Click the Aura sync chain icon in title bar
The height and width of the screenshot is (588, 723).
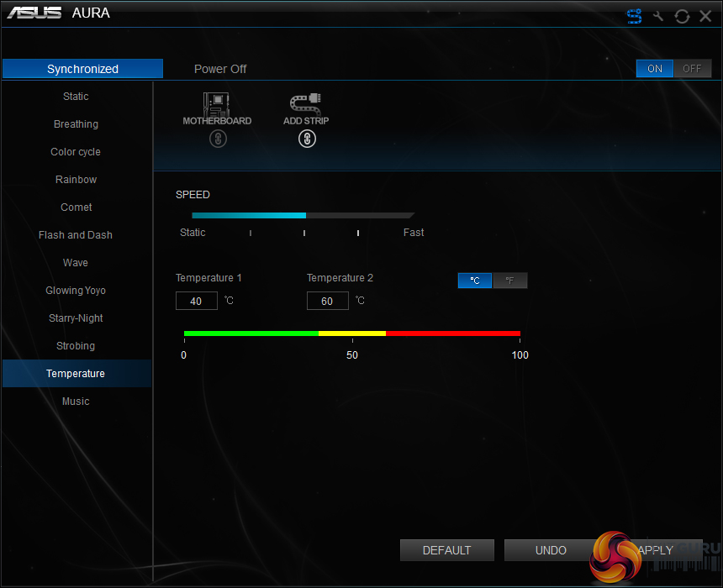click(635, 16)
